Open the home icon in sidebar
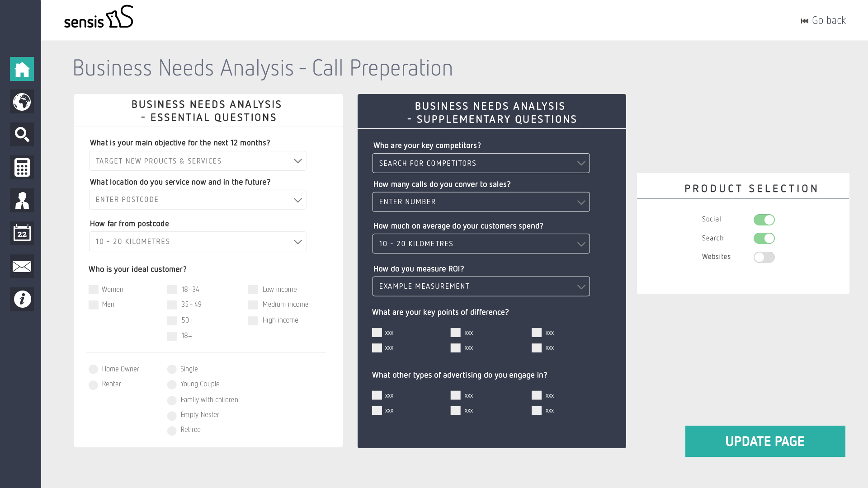The image size is (868, 488). coord(22,69)
